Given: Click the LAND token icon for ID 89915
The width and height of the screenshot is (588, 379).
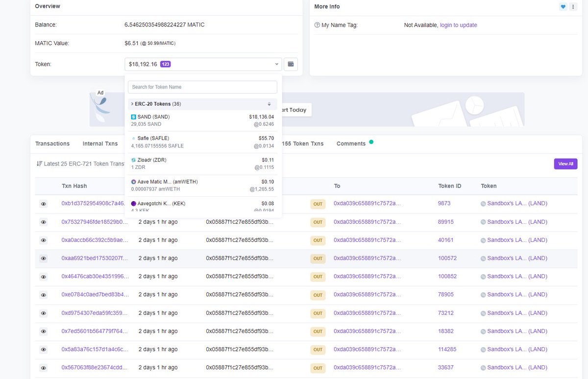Looking at the screenshot, I should 483,222.
